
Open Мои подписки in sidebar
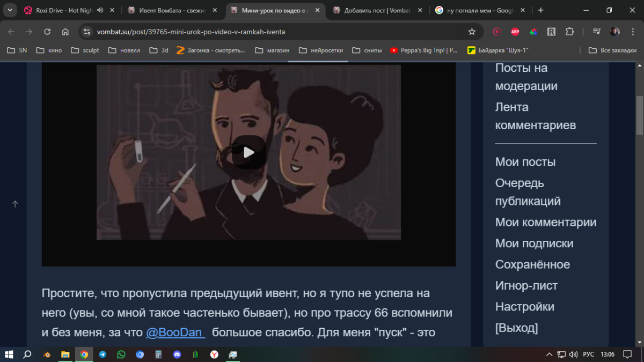[x=535, y=243]
